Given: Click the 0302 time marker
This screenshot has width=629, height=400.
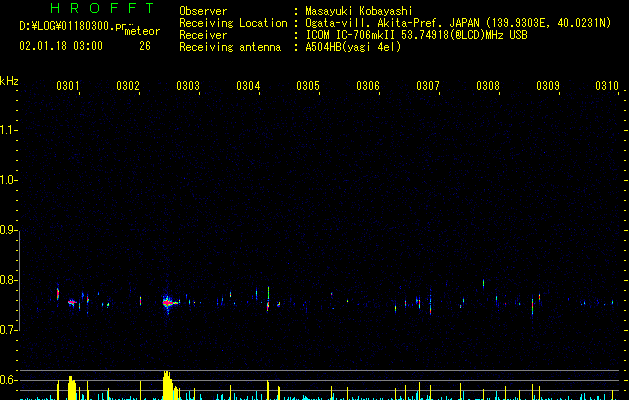Looking at the screenshot, I should [x=128, y=86].
